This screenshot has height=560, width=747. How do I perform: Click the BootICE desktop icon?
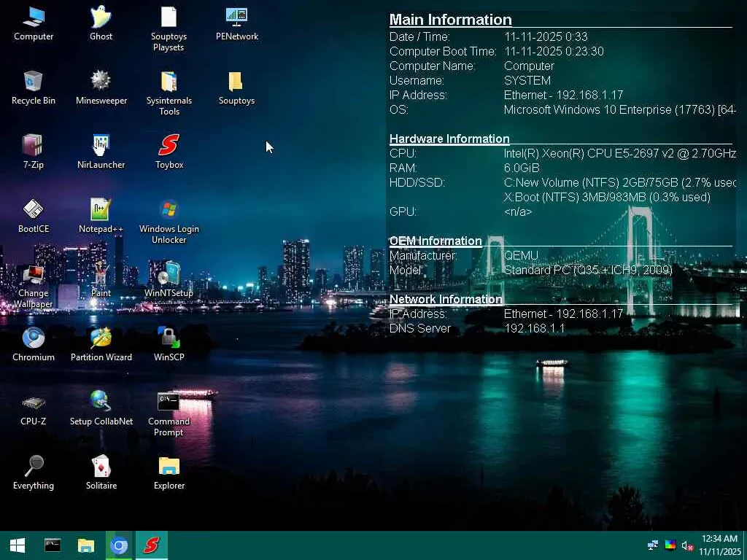click(33, 210)
